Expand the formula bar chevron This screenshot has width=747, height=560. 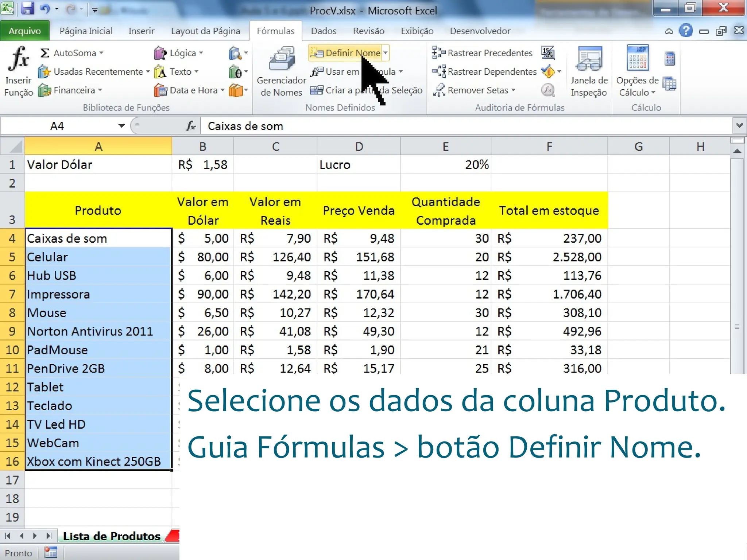tap(740, 126)
